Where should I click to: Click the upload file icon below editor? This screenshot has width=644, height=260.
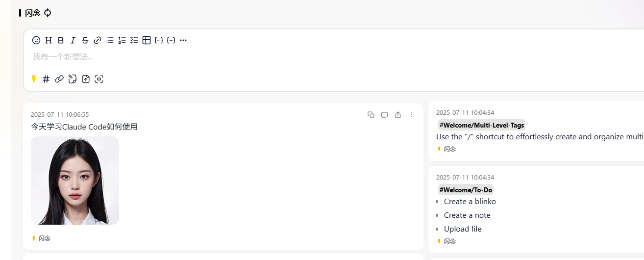pyautogui.click(x=86, y=79)
